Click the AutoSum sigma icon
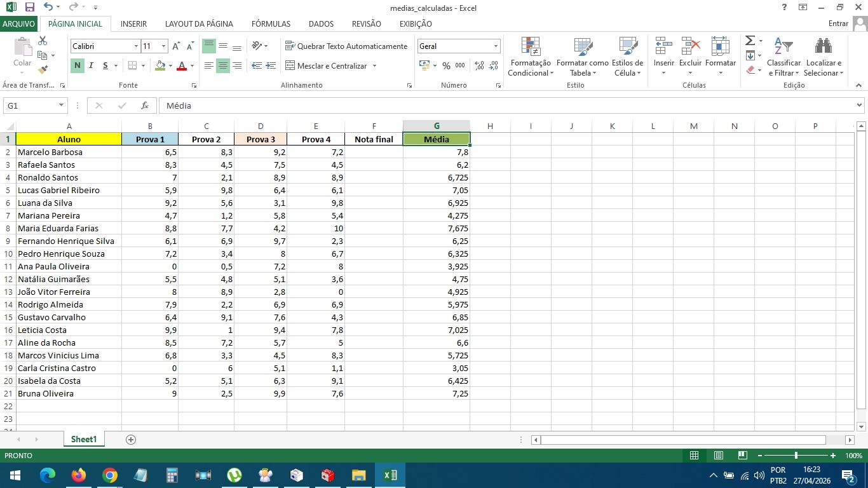Screen dimensions: 868x488 tap(750, 41)
